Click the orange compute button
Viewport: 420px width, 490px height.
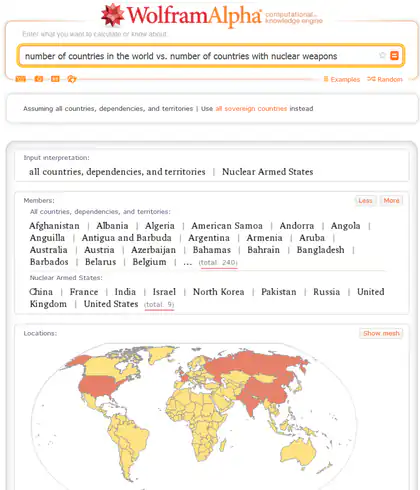tap(394, 55)
